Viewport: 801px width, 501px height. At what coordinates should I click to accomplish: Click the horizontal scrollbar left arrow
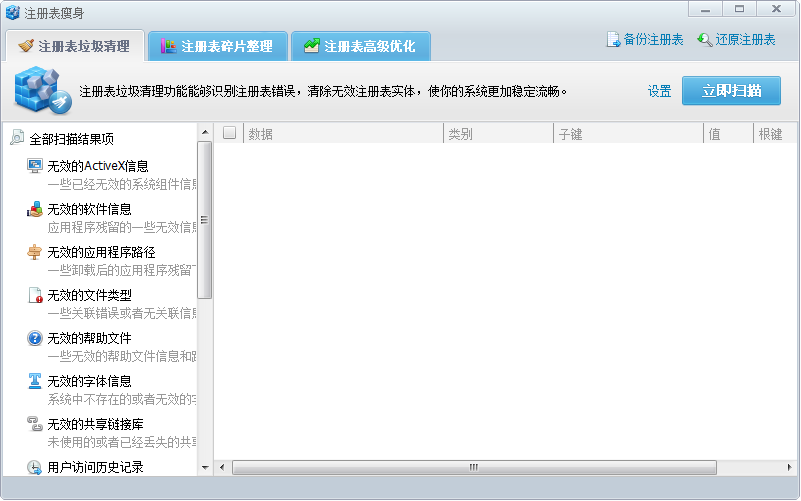(x=223, y=467)
